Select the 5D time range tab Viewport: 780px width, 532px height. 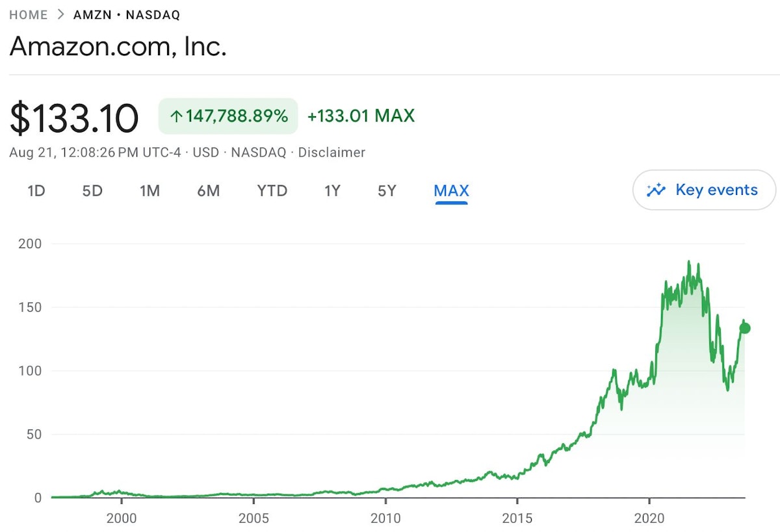(x=92, y=191)
